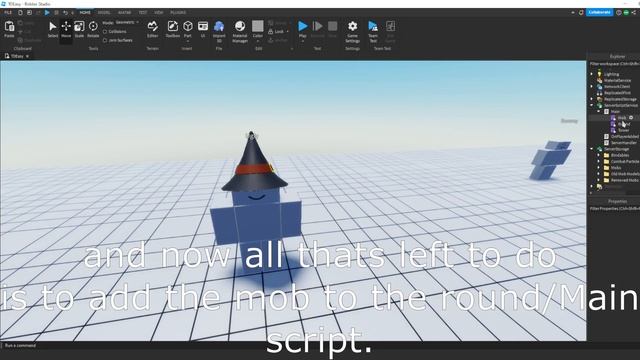Activate the Scale tool
Screen dimensions: 640x360
79,29
